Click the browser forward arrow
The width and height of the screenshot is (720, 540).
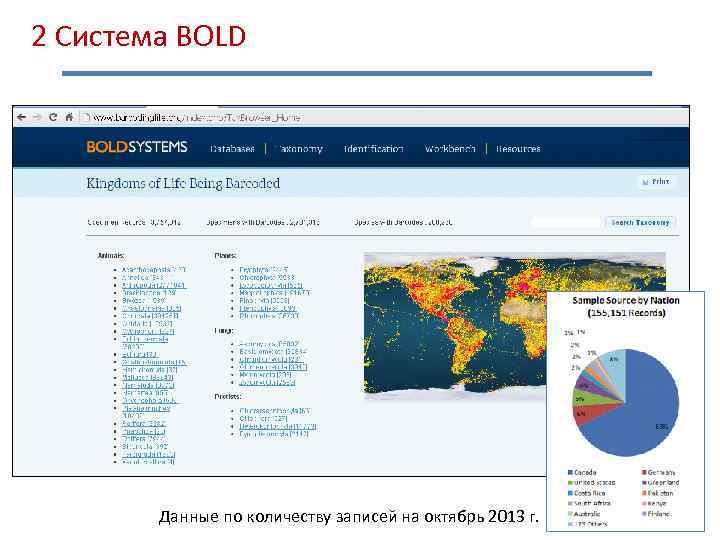37,118
